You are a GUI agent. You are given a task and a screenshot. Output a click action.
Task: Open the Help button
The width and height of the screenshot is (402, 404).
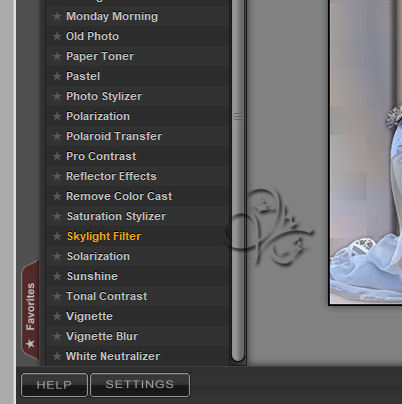54,385
